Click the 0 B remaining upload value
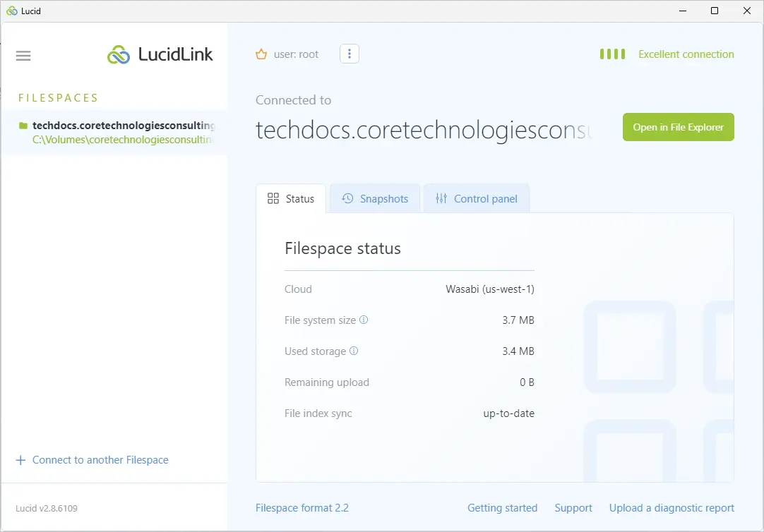 point(527,382)
